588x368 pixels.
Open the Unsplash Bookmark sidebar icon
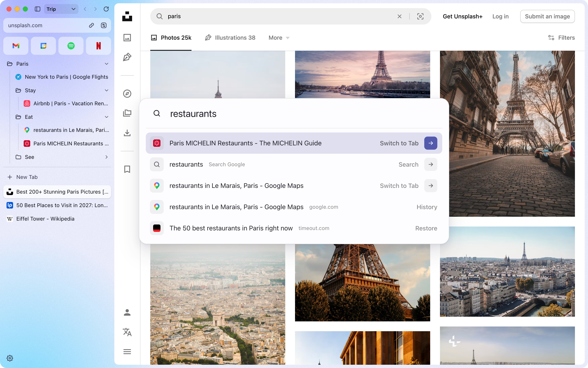pos(127,169)
